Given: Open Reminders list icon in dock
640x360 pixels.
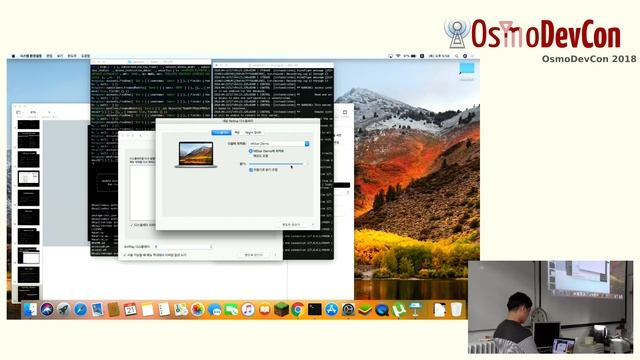Looking at the screenshot, I should 164,310.
